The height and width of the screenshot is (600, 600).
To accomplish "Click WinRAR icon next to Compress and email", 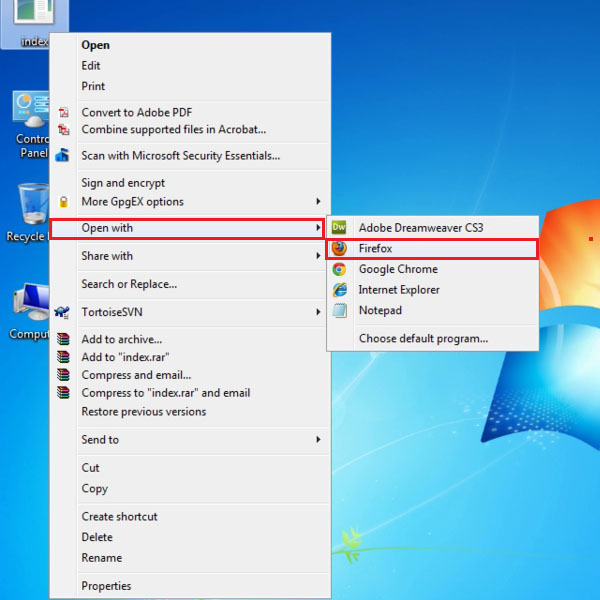I will click(63, 375).
